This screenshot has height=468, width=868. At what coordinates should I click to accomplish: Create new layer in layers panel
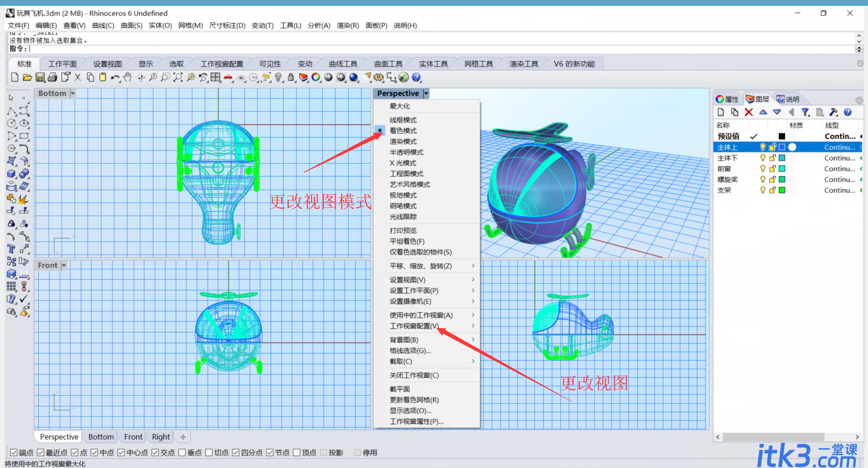pyautogui.click(x=721, y=112)
